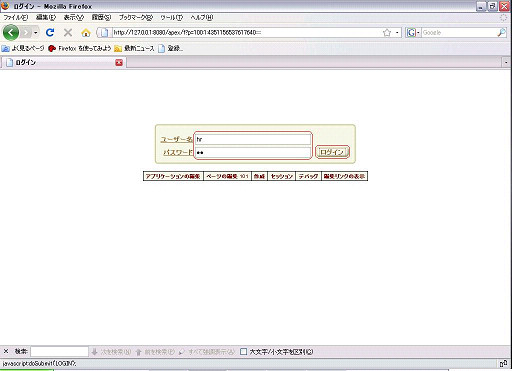The height and width of the screenshot is (371, 512).
Task: Open the list all tabs dropdown
Action: pos(506,62)
